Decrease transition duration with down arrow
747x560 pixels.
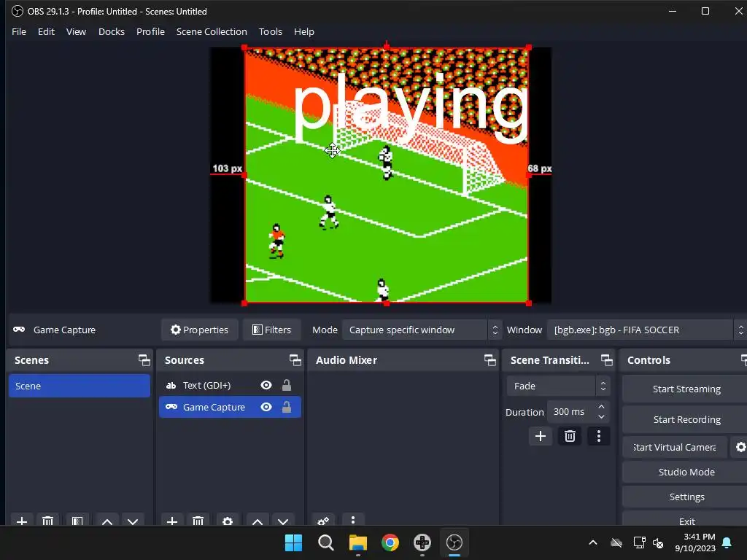tap(602, 416)
